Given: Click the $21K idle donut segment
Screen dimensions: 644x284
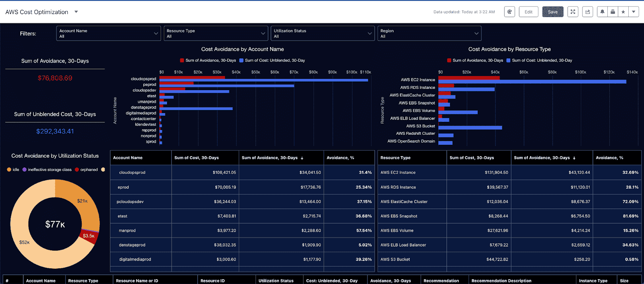Looking at the screenshot, I should pos(83,201).
